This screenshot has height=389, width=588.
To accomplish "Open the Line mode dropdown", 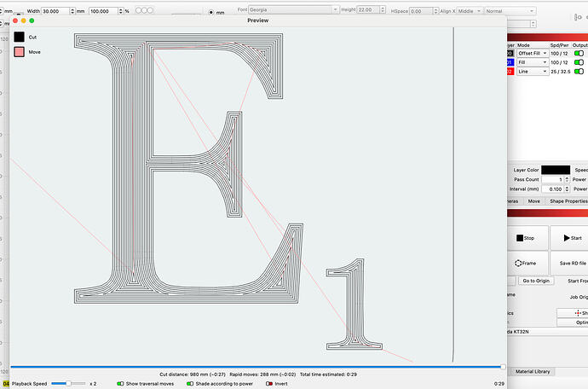I will pyautogui.click(x=533, y=72).
